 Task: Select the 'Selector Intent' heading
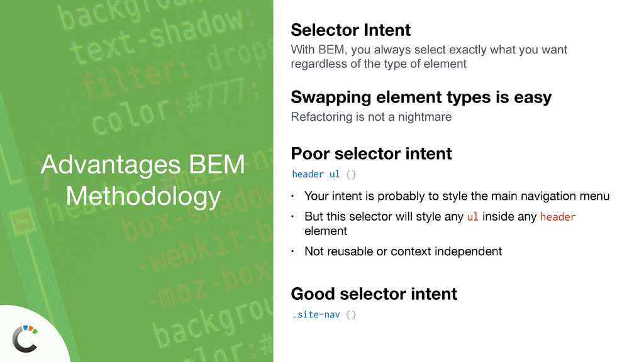click(x=350, y=30)
